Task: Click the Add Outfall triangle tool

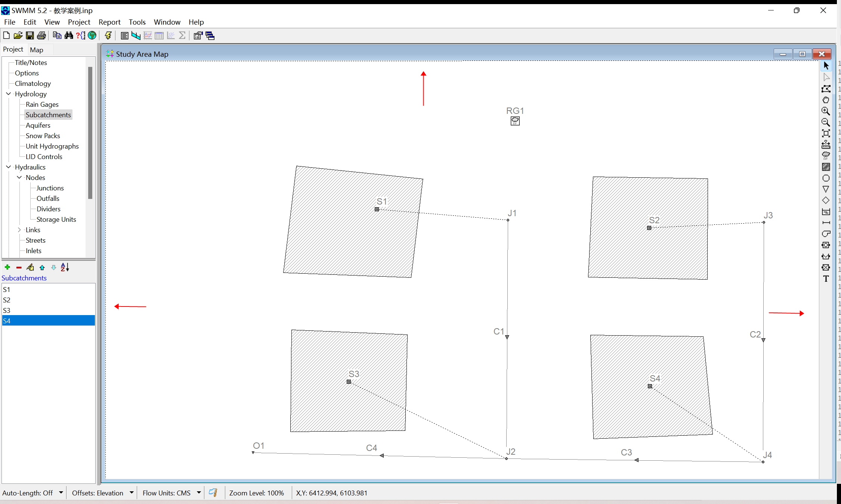Action: coord(826,189)
